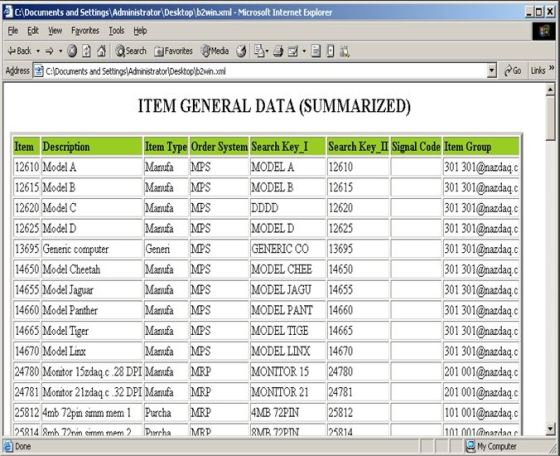560x456 pixels.
Task: Click the Back navigation button
Action: [x=20, y=51]
